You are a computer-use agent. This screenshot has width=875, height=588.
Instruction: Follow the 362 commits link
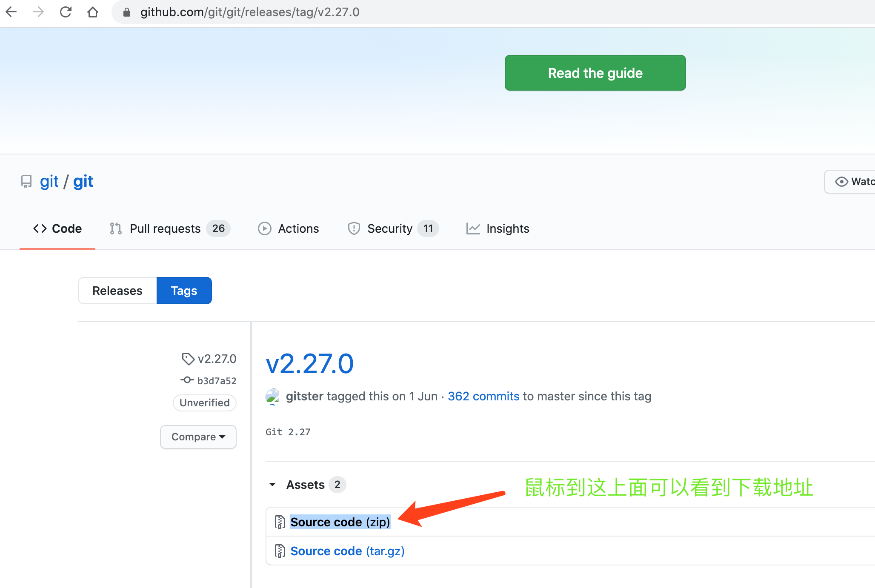(483, 396)
